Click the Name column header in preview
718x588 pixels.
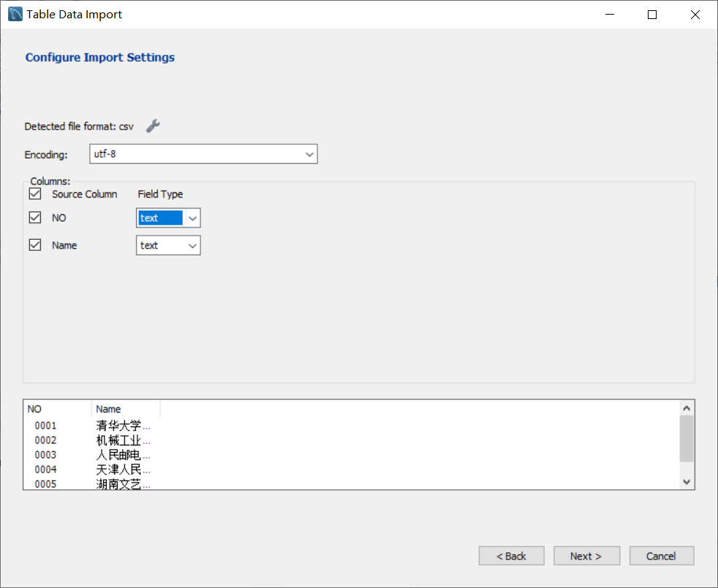[x=108, y=408]
